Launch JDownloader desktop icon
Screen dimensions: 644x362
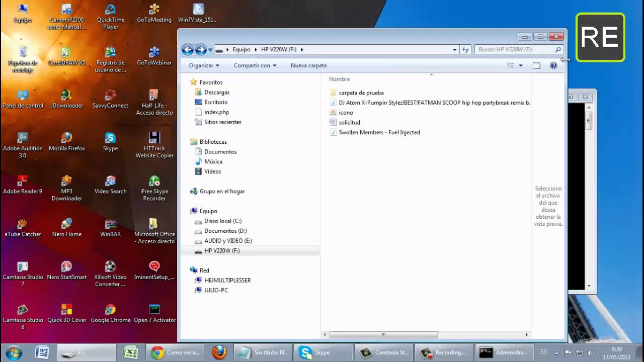point(66,99)
